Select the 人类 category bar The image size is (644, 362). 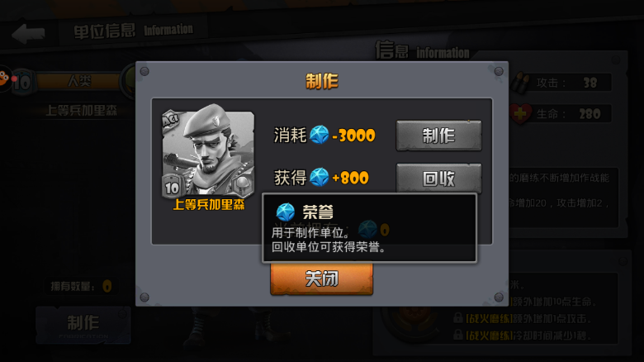pyautogui.click(x=79, y=81)
